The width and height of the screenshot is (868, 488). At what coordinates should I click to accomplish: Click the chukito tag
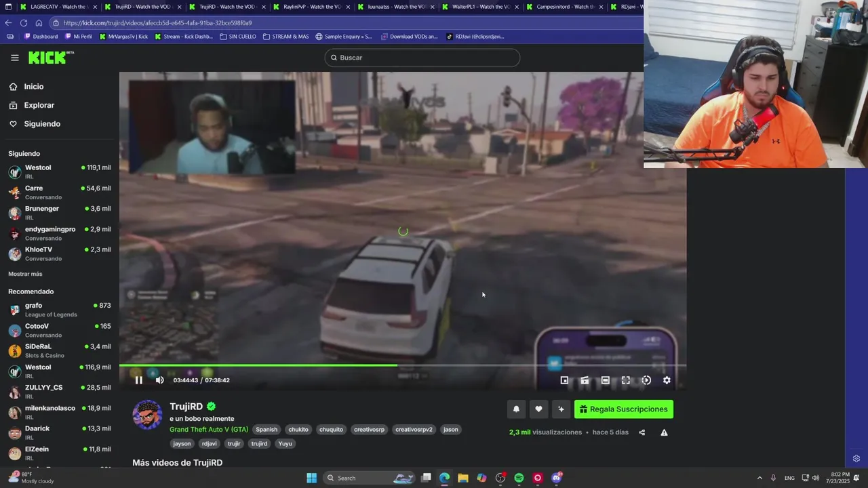point(298,430)
